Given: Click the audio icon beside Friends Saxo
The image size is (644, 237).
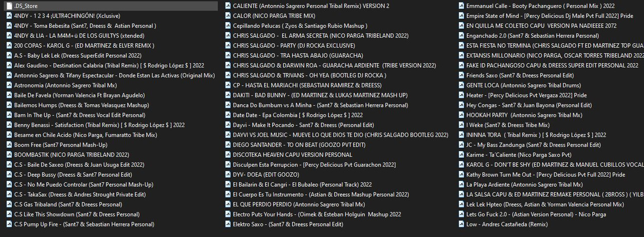Looking at the screenshot, I should (461, 75).
